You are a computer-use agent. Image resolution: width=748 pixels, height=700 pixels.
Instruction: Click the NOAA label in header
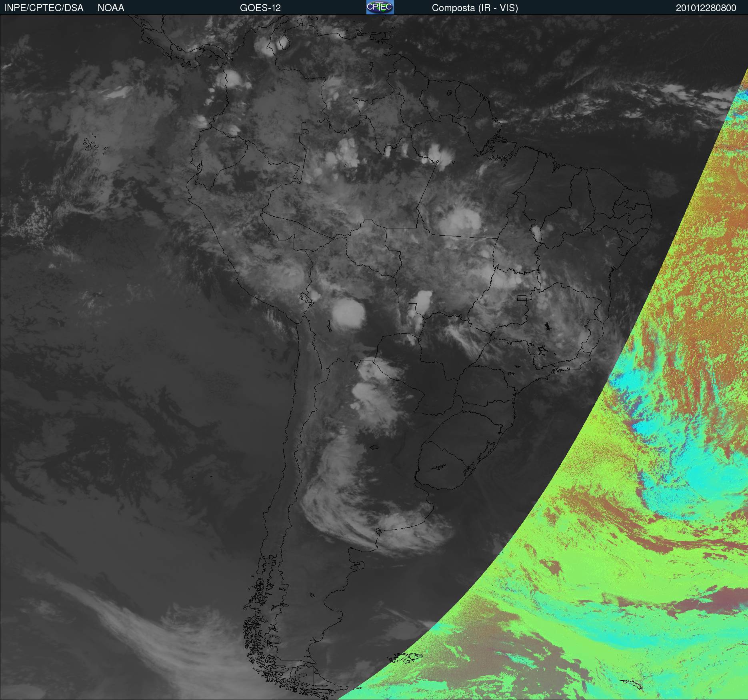click(111, 8)
